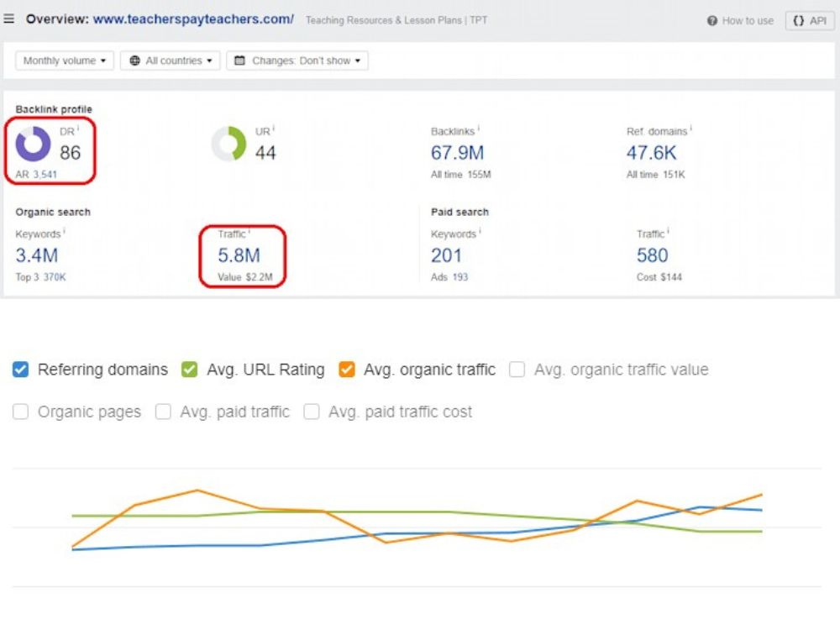Click the UR value 44

click(265, 153)
